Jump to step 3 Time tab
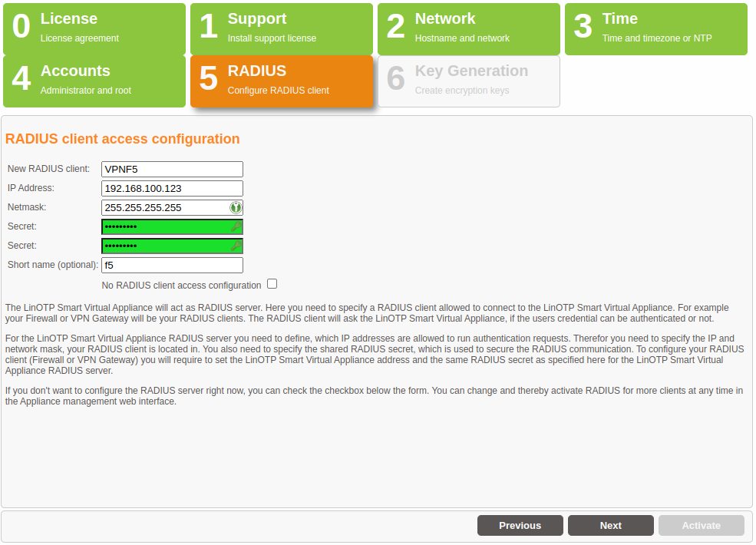 656,29
